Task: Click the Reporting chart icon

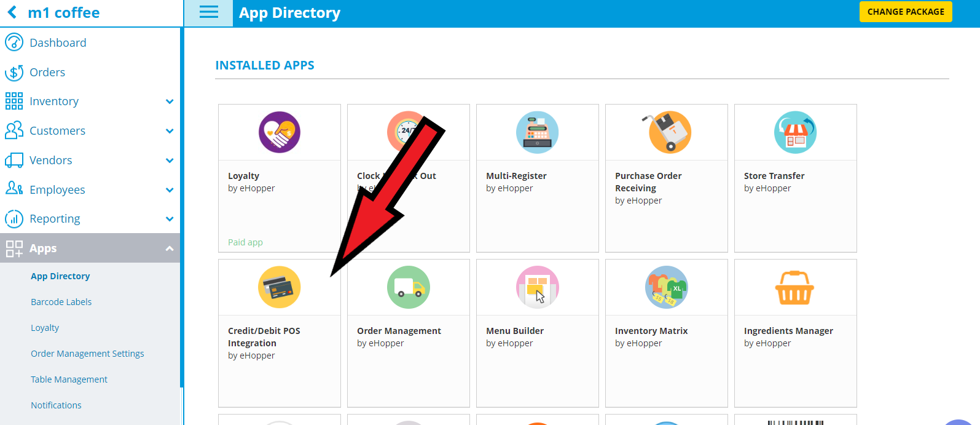Action: [x=14, y=219]
